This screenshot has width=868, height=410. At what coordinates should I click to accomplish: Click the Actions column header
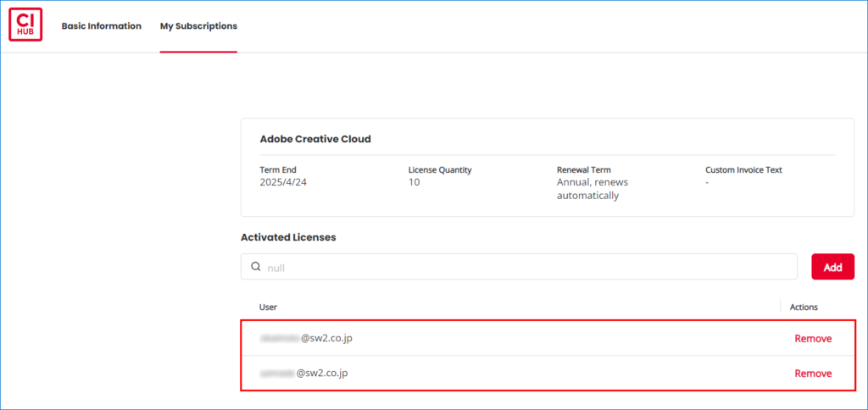point(804,307)
